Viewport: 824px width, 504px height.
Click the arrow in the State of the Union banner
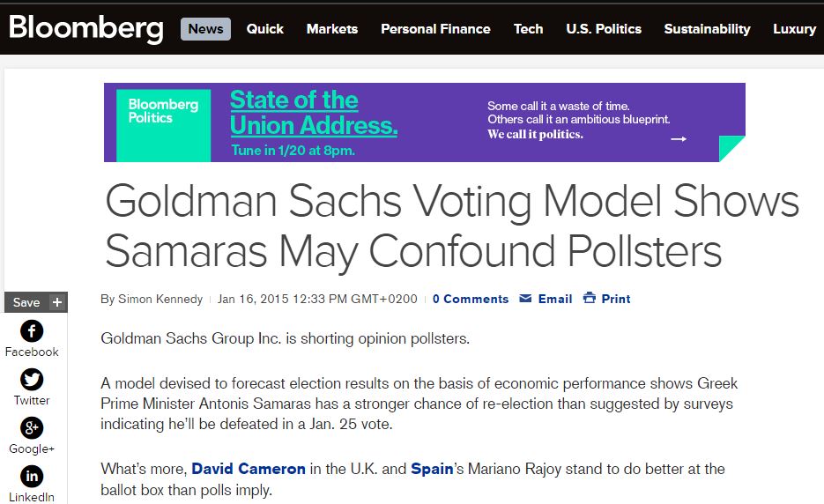point(678,138)
